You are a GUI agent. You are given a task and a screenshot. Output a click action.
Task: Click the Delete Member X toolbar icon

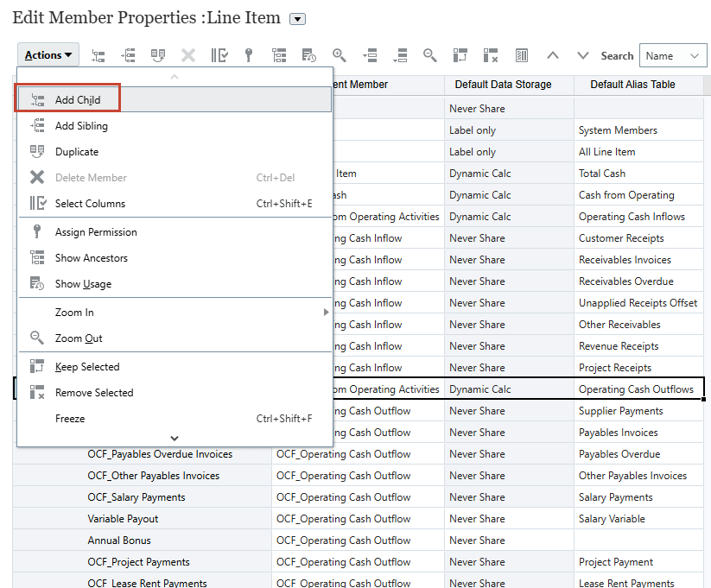pos(188,56)
